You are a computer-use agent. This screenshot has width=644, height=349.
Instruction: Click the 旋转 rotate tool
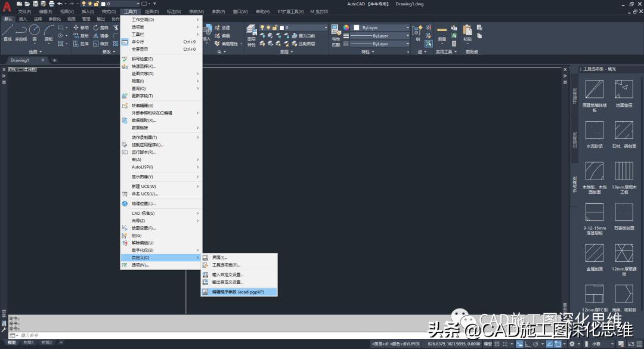[101, 27]
